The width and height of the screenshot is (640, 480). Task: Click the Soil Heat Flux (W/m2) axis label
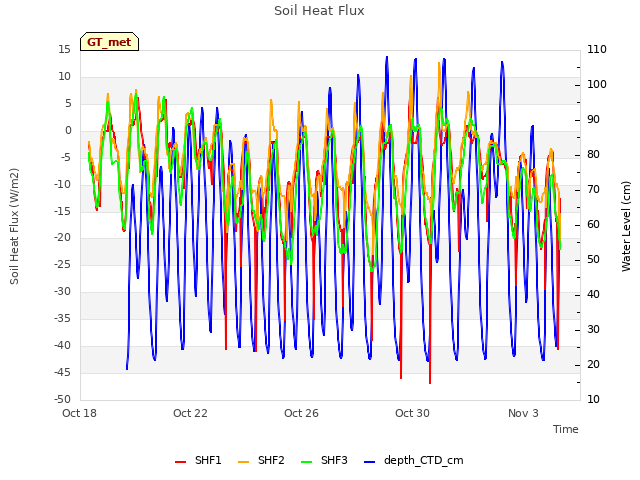pos(14,227)
